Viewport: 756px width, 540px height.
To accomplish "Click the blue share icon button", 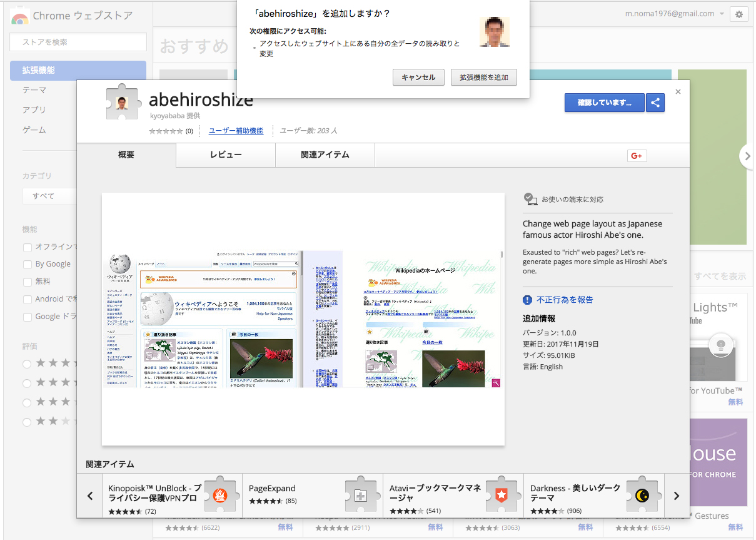I will click(655, 103).
